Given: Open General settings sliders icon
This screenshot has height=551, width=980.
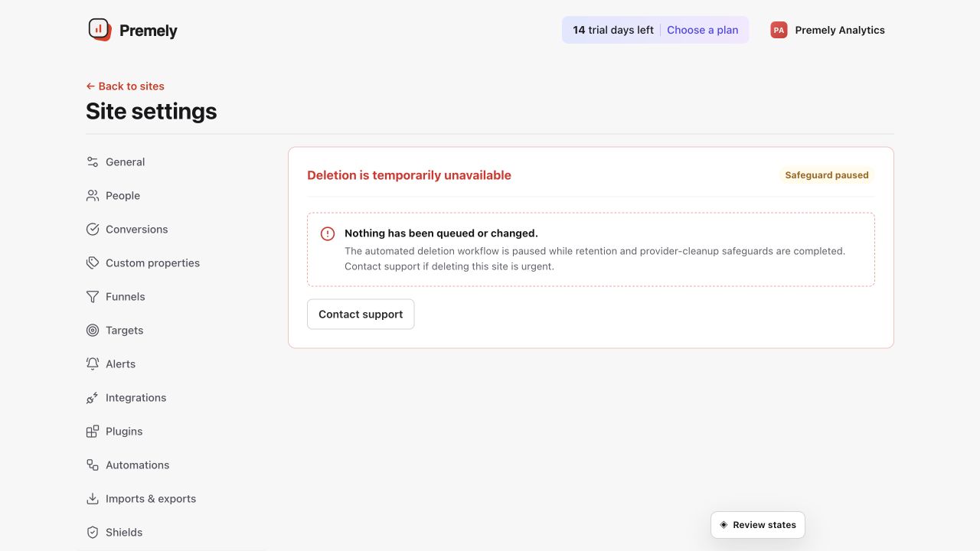Looking at the screenshot, I should (93, 162).
